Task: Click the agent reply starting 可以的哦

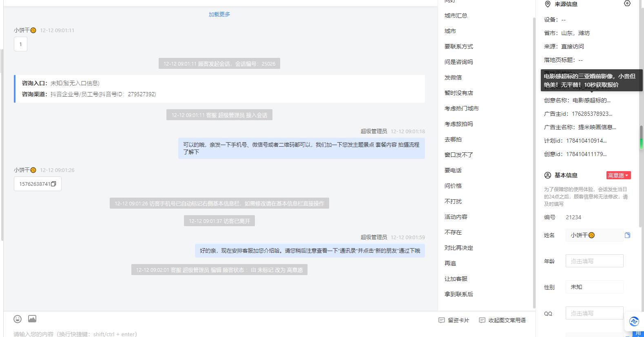Action: pyautogui.click(x=301, y=148)
